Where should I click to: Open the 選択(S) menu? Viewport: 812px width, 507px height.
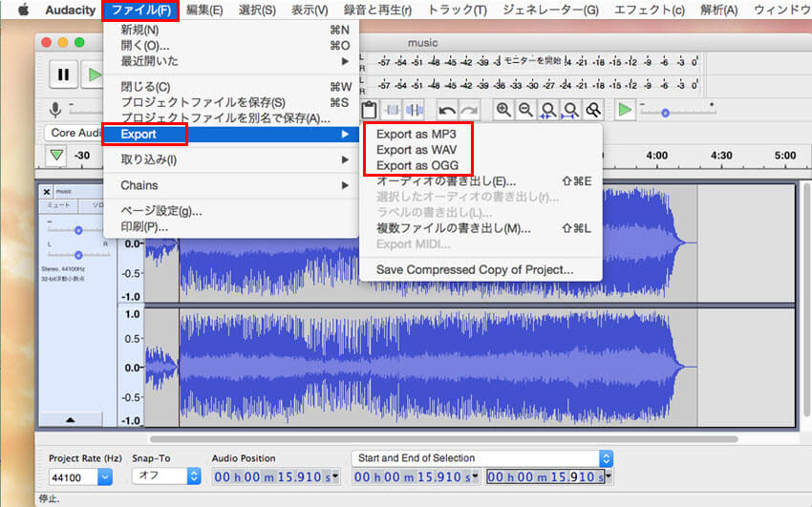[x=257, y=10]
